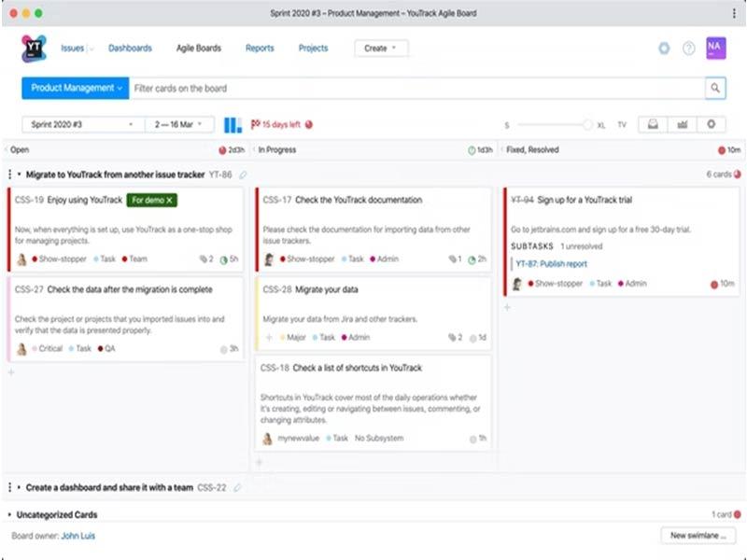Viewport: 747px width, 560px height.
Task: Open the Sprint 2020 #3 selector
Action: click(x=83, y=124)
